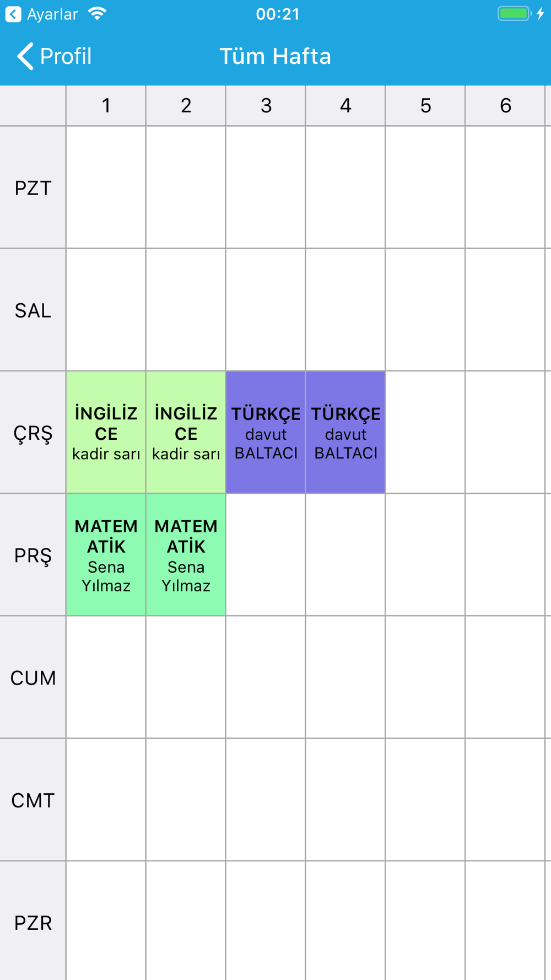This screenshot has height=980, width=551.
Task: Open TÜRKÇE lesson in period 4
Action: coord(345,432)
